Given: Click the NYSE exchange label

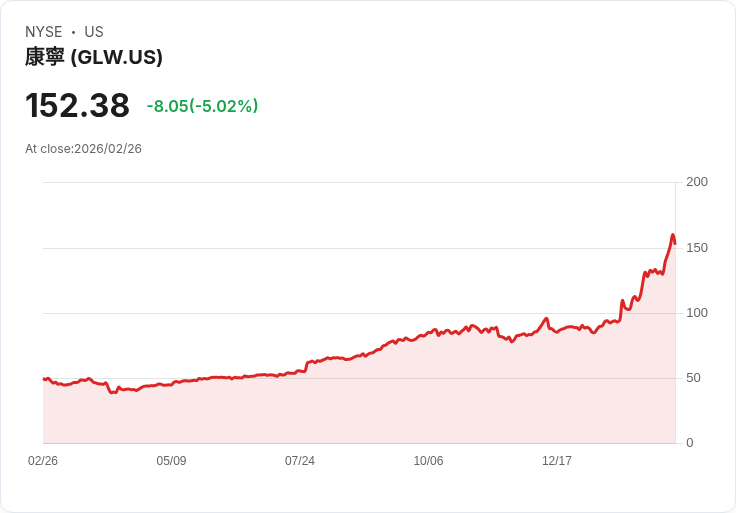Looking at the screenshot, I should click(44, 32).
